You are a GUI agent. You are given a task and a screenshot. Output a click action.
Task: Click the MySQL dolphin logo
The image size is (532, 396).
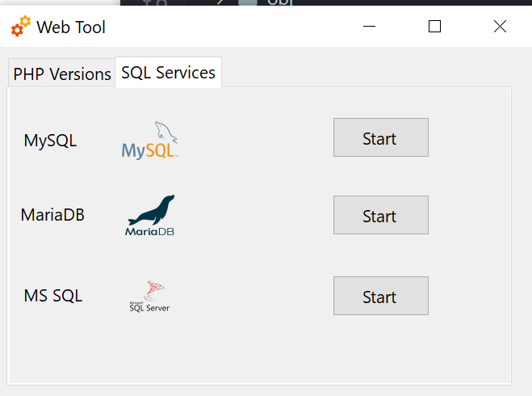149,141
